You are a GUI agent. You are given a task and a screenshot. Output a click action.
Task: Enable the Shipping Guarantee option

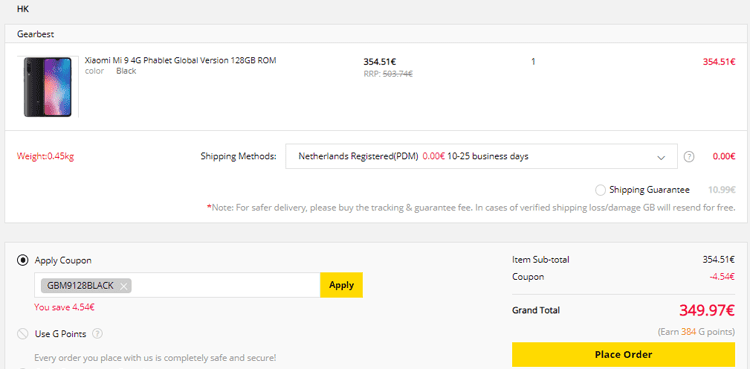click(x=600, y=190)
